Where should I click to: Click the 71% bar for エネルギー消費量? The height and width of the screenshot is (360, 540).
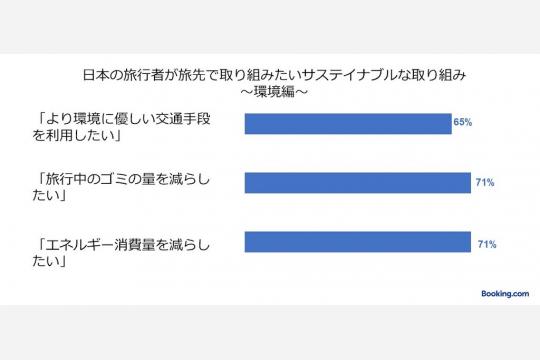point(358,242)
